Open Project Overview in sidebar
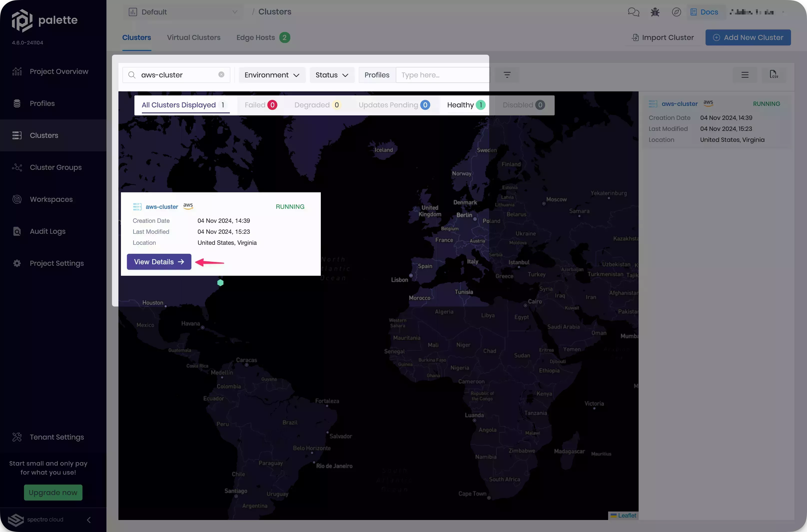 tap(53, 71)
